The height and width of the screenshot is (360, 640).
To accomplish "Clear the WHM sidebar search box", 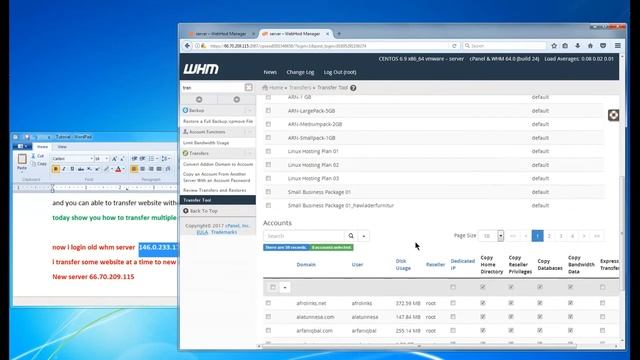I will coord(249,87).
